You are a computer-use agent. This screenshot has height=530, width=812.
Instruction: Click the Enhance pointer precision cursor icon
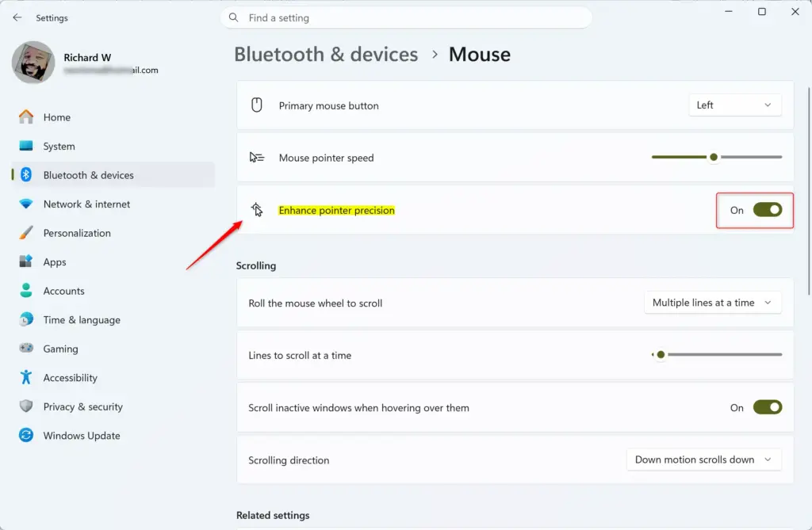tap(256, 210)
